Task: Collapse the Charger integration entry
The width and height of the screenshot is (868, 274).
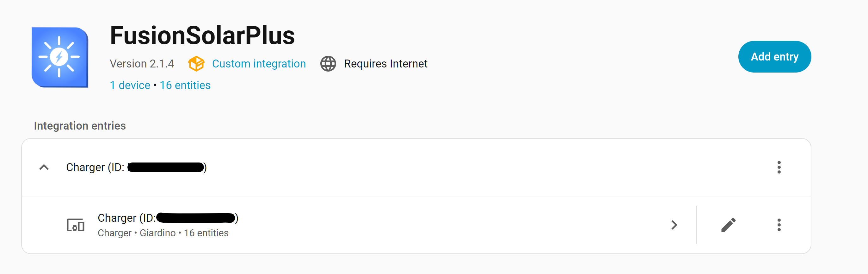Action: [x=44, y=167]
